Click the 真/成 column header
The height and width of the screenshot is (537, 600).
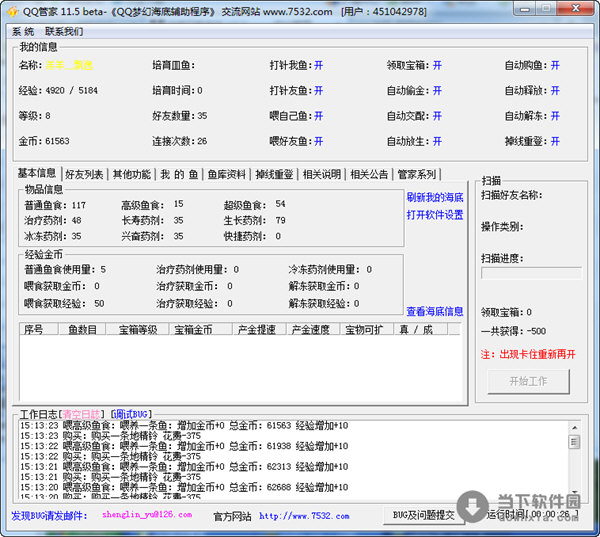tap(421, 329)
